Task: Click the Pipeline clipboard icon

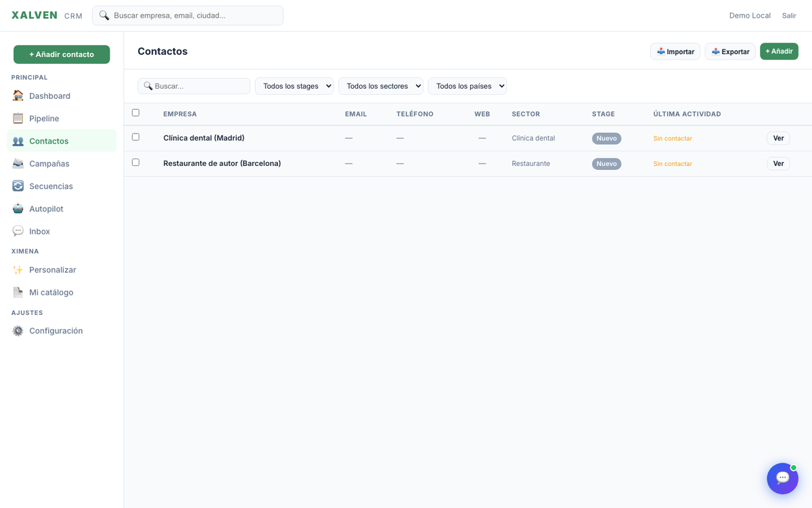Action: pyautogui.click(x=18, y=119)
